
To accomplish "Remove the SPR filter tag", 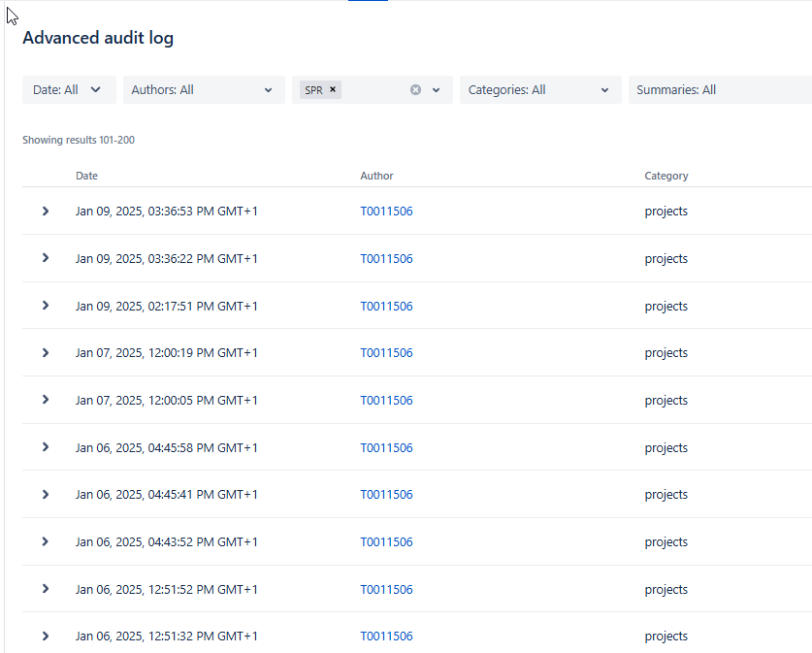I will 333,89.
